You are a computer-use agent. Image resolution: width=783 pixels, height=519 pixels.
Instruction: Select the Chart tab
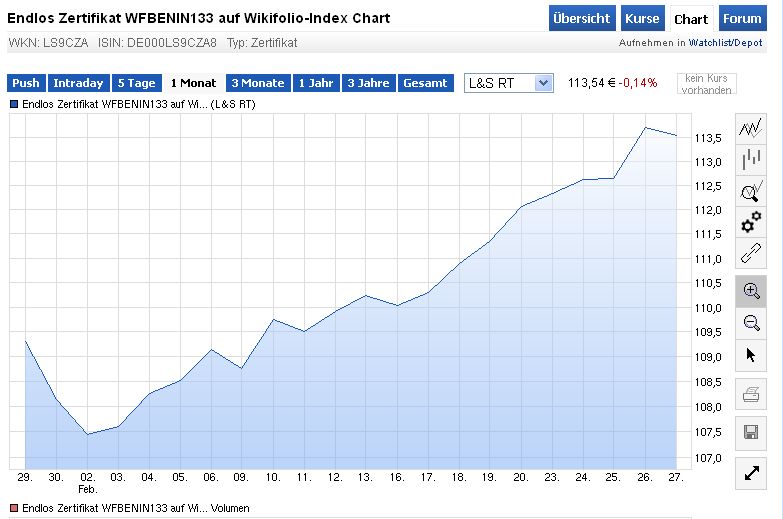point(691,19)
